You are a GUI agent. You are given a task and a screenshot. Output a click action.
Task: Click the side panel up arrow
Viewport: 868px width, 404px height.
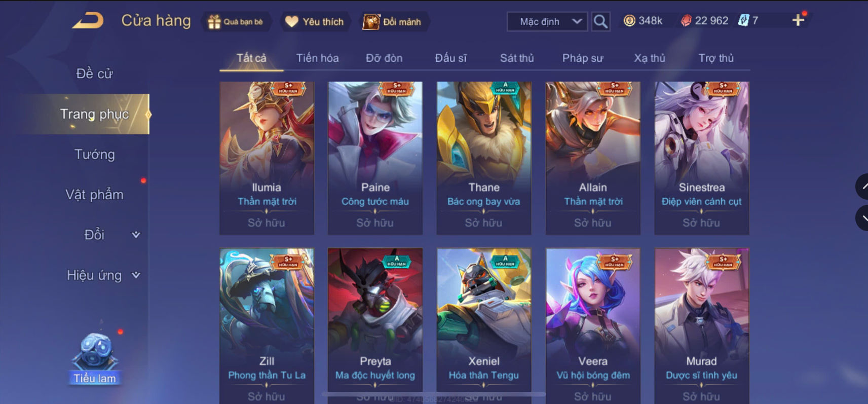point(862,187)
